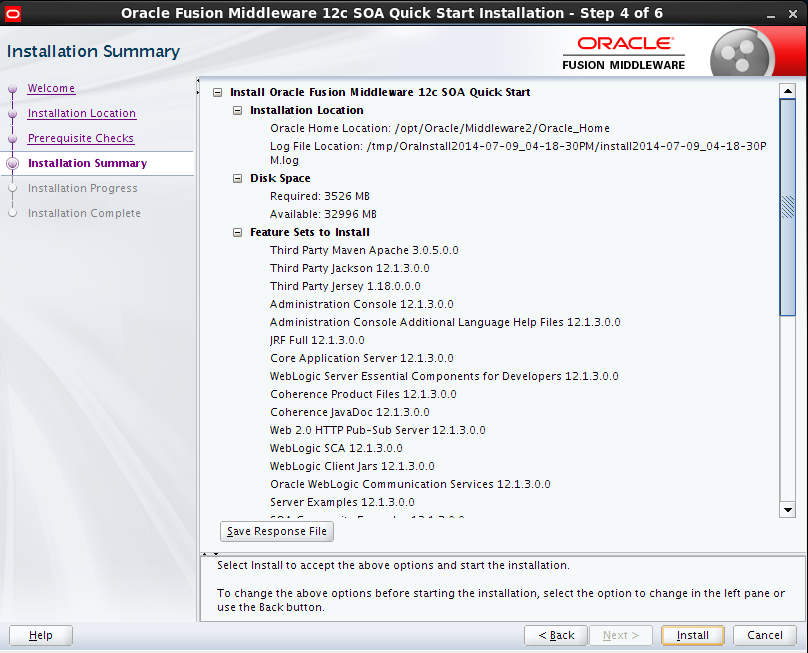
Task: Click the Oracle window menu icon in title bar
Action: click(x=12, y=13)
